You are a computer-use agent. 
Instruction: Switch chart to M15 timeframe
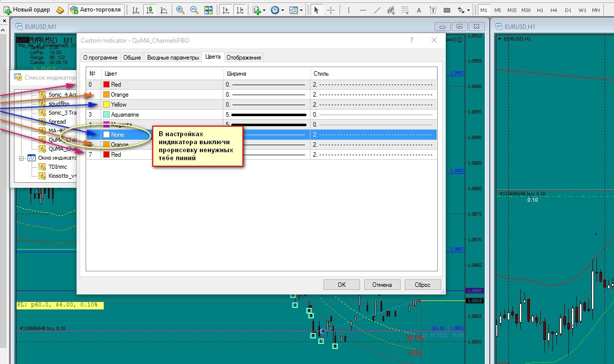[511, 10]
